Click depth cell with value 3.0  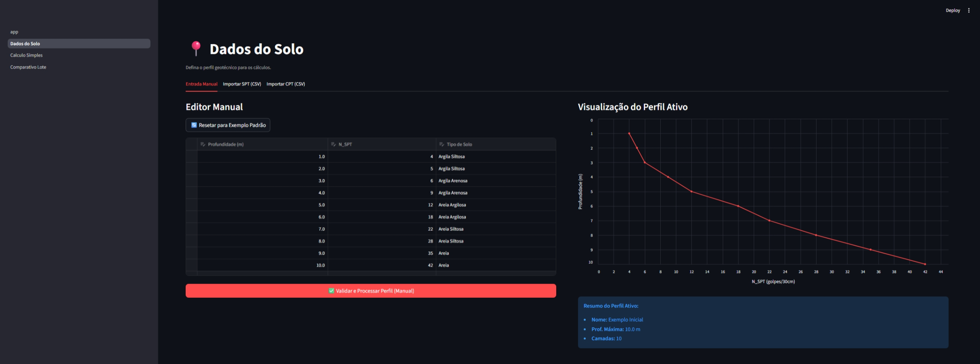coord(262,181)
